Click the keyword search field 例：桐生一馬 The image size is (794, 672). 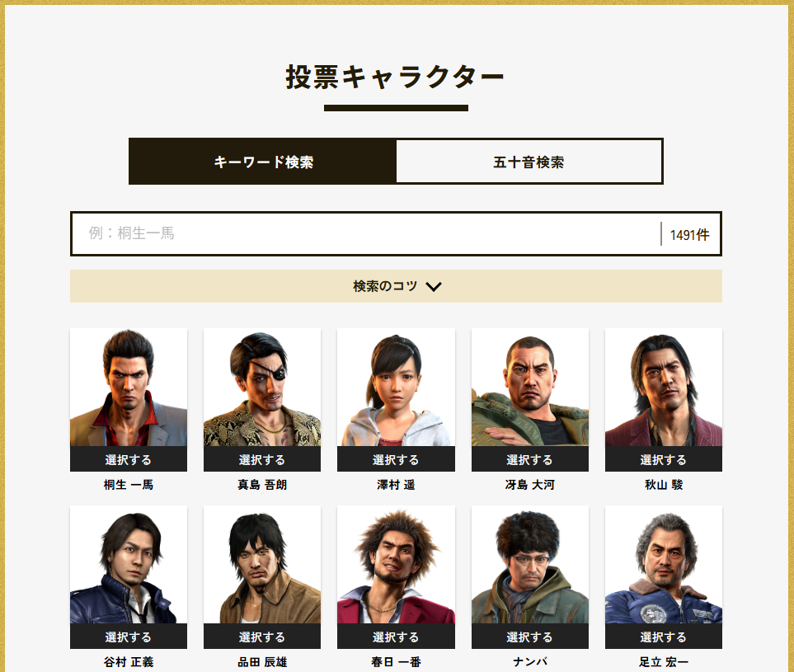tap(365, 233)
